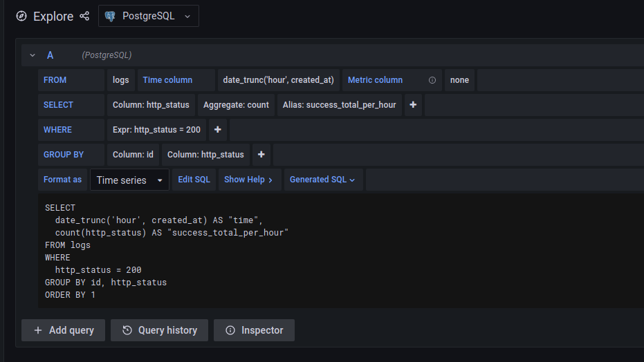
Task: Expand Show Help section
Action: (248, 180)
